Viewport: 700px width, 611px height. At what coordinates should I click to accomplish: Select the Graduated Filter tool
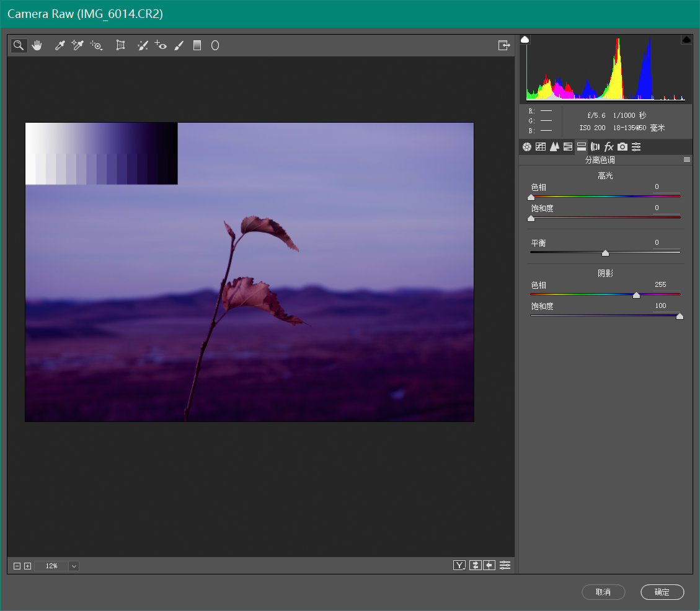pyautogui.click(x=197, y=45)
